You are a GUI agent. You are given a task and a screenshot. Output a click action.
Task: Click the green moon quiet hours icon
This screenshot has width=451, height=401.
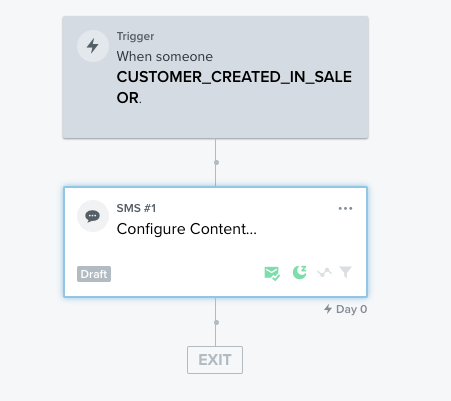pyautogui.click(x=299, y=272)
